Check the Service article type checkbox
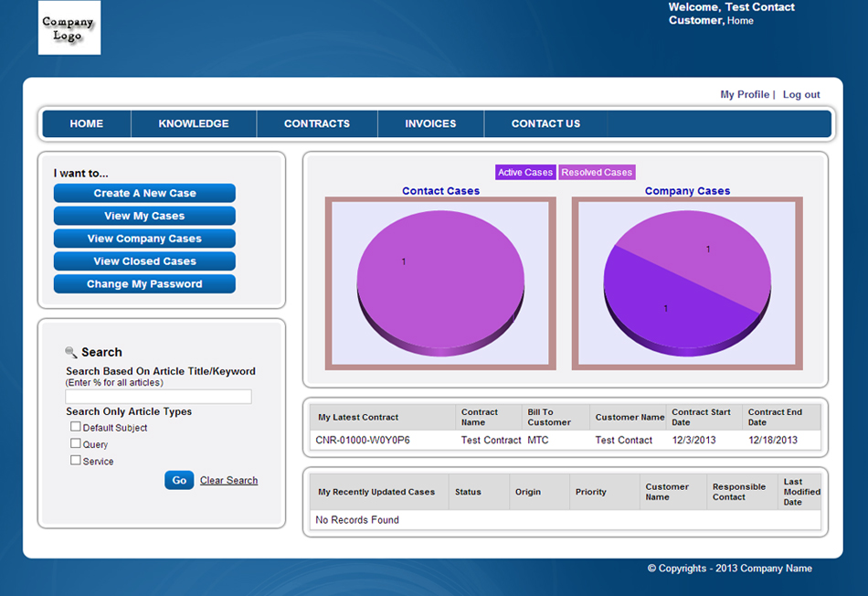Image resolution: width=868 pixels, height=596 pixels. pos(76,461)
